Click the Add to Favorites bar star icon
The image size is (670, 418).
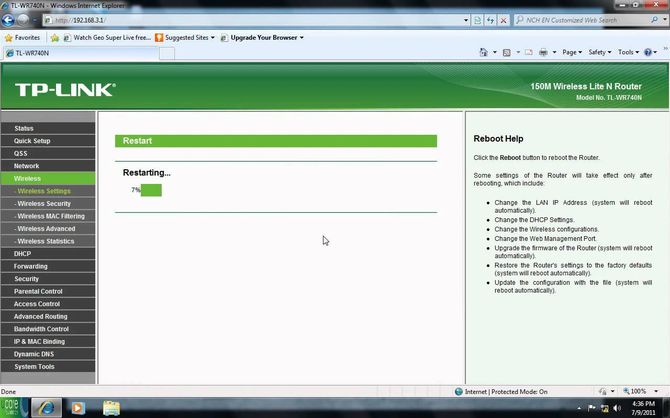(x=55, y=38)
